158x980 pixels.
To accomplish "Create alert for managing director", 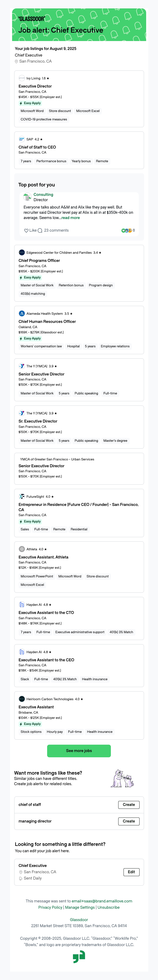I will pos(129,821).
